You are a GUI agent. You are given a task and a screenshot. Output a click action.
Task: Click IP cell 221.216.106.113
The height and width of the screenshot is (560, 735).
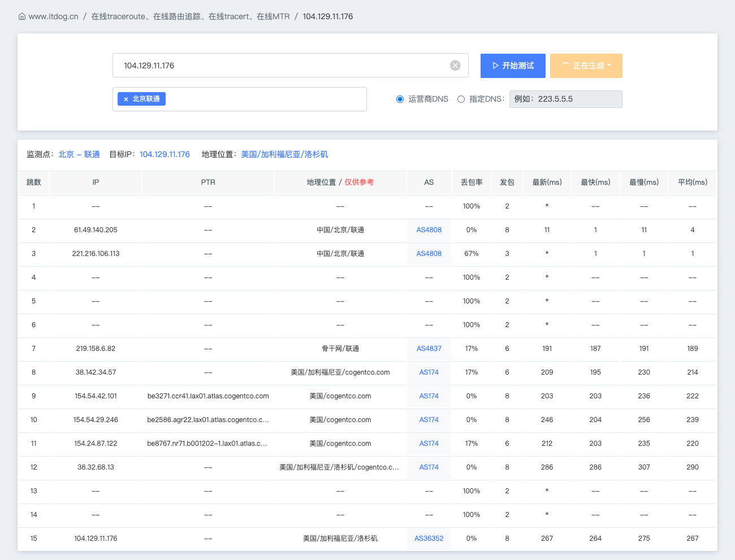(x=96, y=254)
